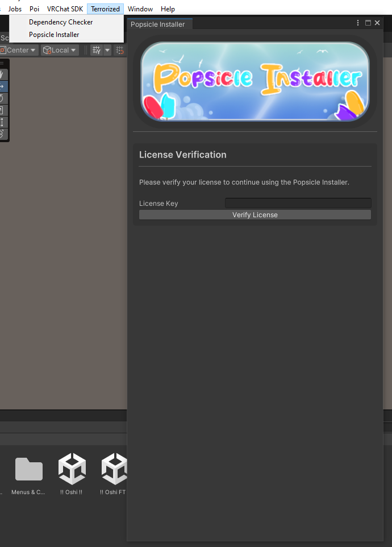The image size is (392, 547).
Task: Click the Popsicle Installer banner image
Action: 255,82
